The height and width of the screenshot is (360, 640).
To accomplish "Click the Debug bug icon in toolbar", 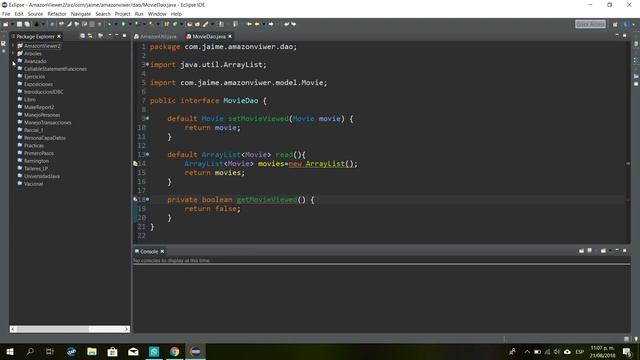I will (x=109, y=24).
